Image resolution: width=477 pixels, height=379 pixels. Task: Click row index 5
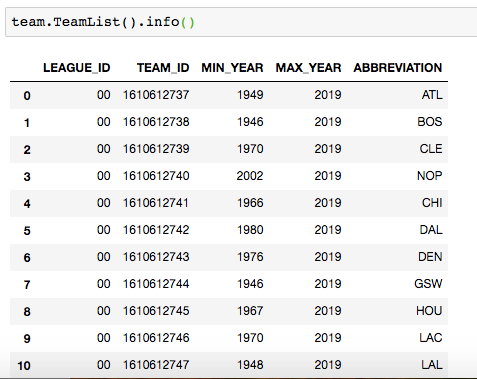point(27,231)
